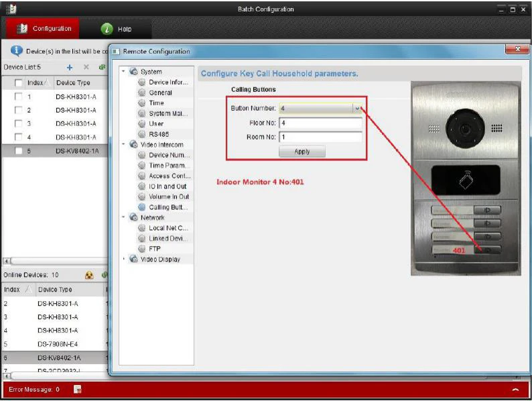Expand the Video Display tree node
This screenshot has height=401, width=532.
tap(123, 259)
